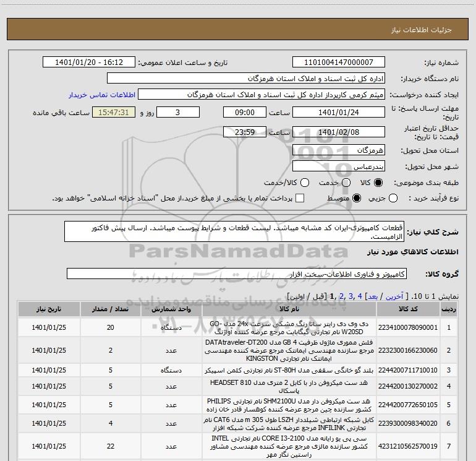Viewport: 476px width, 461px height.
Task: Click the شماره نیاز field 1101004147000007
Action: coord(339,62)
